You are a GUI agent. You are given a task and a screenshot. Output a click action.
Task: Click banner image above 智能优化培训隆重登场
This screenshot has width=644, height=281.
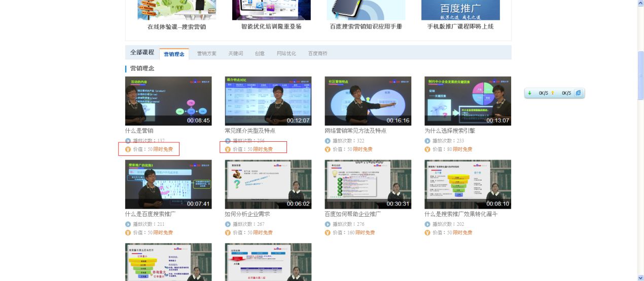271,10
